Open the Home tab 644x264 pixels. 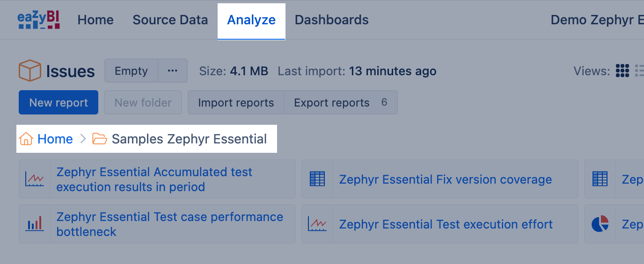95,20
